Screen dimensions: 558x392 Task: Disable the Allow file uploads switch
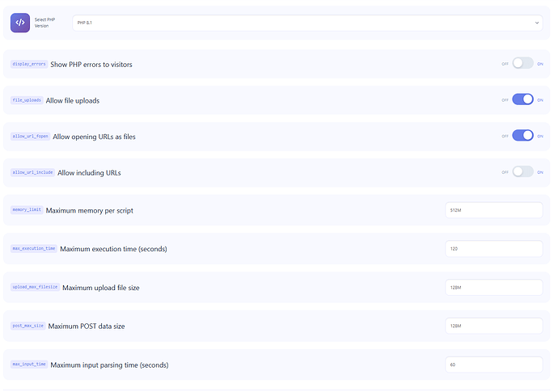click(x=522, y=99)
